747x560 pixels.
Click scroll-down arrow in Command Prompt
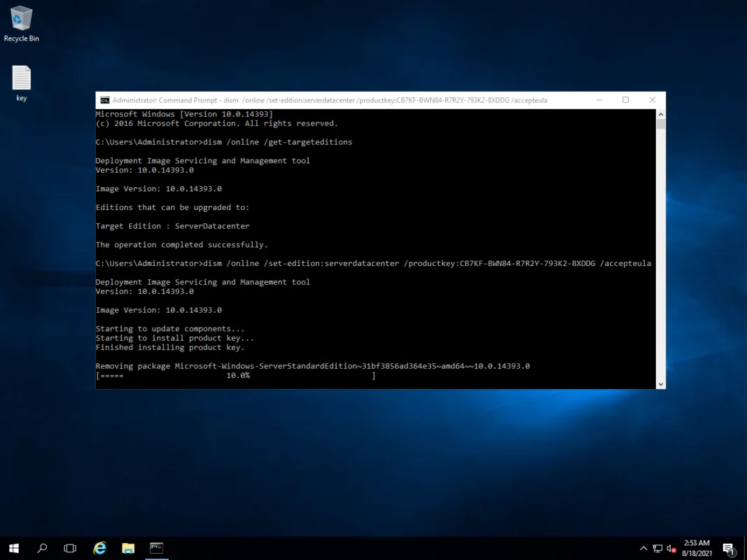(660, 384)
